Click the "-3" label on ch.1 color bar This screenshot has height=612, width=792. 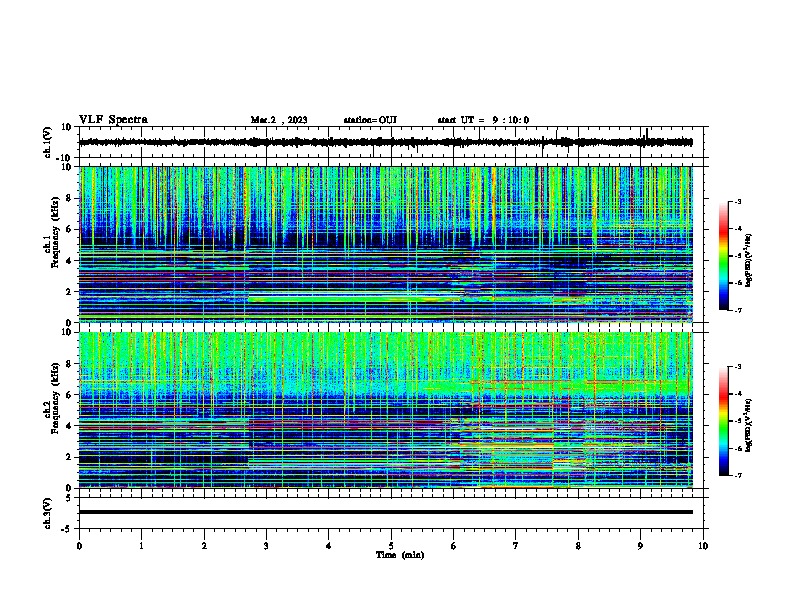pos(737,201)
